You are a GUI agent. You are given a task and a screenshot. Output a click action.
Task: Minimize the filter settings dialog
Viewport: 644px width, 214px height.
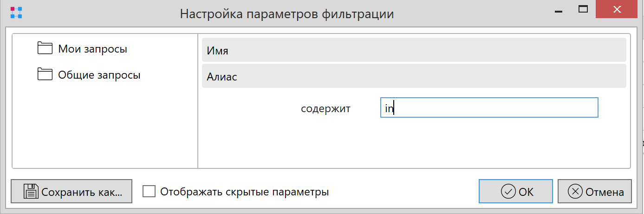(557, 10)
